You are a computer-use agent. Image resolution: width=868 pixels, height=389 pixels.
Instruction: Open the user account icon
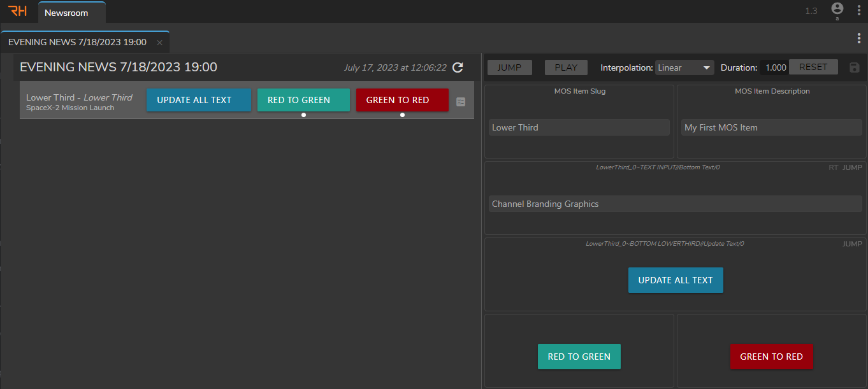837,9
